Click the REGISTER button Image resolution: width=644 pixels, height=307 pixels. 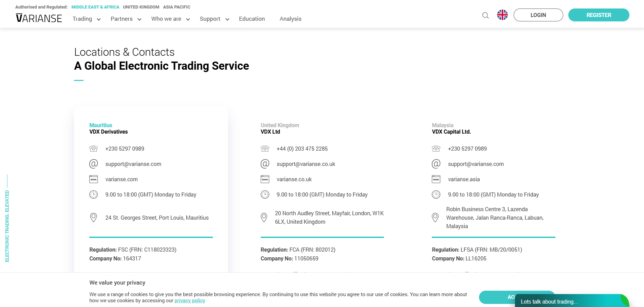click(599, 15)
